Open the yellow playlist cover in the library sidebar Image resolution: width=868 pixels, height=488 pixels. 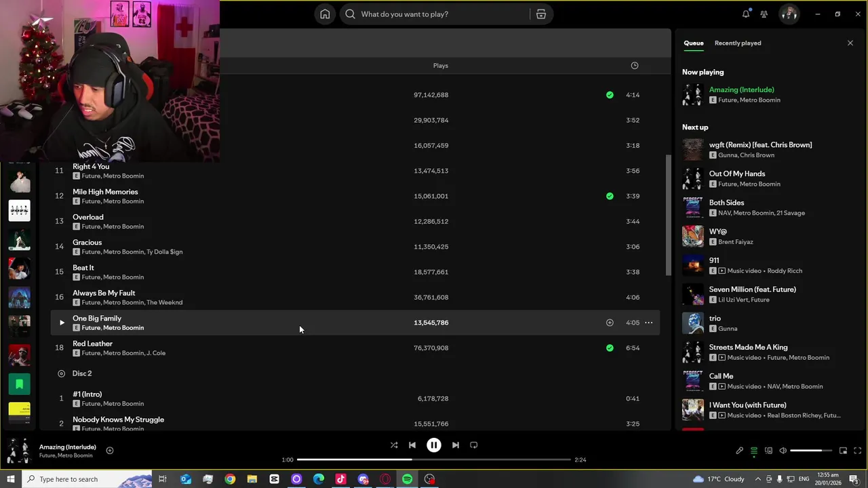[19, 413]
